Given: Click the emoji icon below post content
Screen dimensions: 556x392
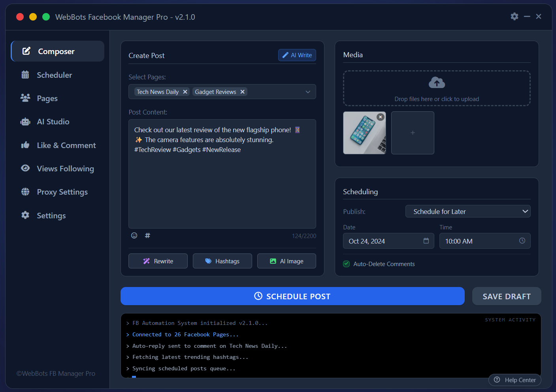Looking at the screenshot, I should click(134, 235).
